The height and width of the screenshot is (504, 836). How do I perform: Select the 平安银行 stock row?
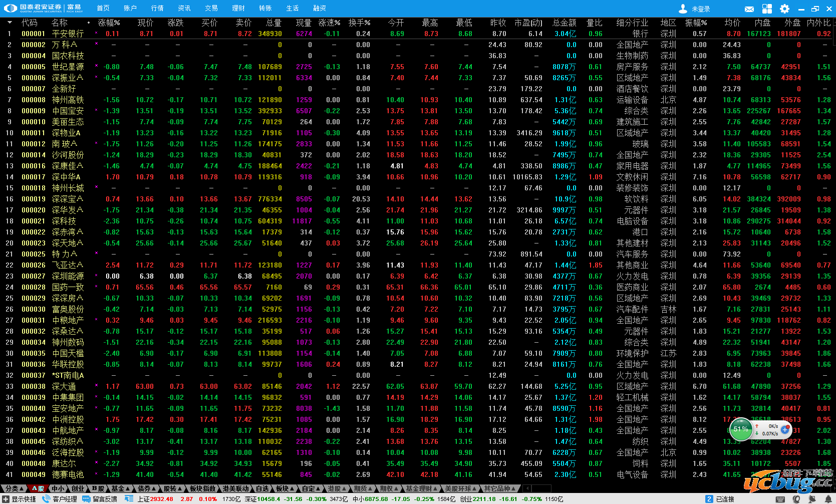(416, 34)
